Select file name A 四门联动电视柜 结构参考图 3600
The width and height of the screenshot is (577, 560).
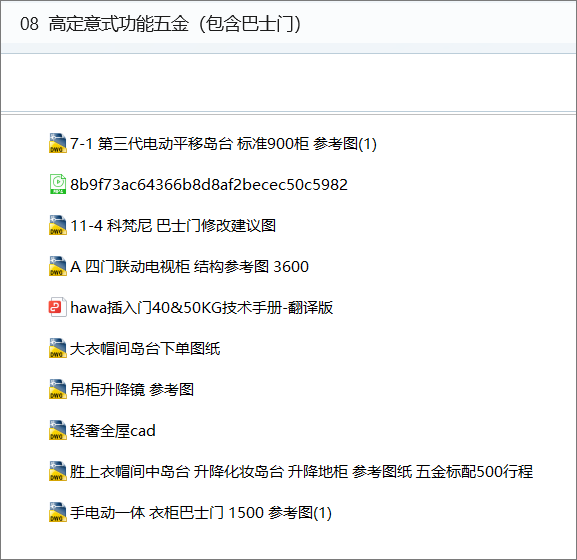pyautogui.click(x=189, y=266)
